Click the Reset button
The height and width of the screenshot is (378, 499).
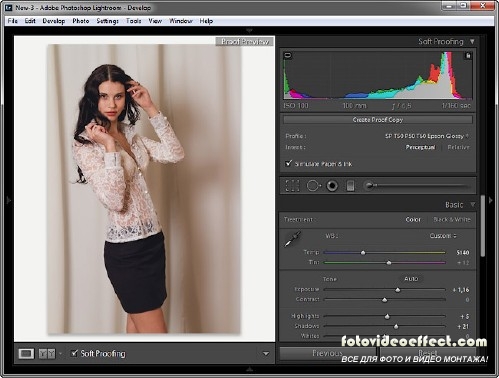click(428, 353)
